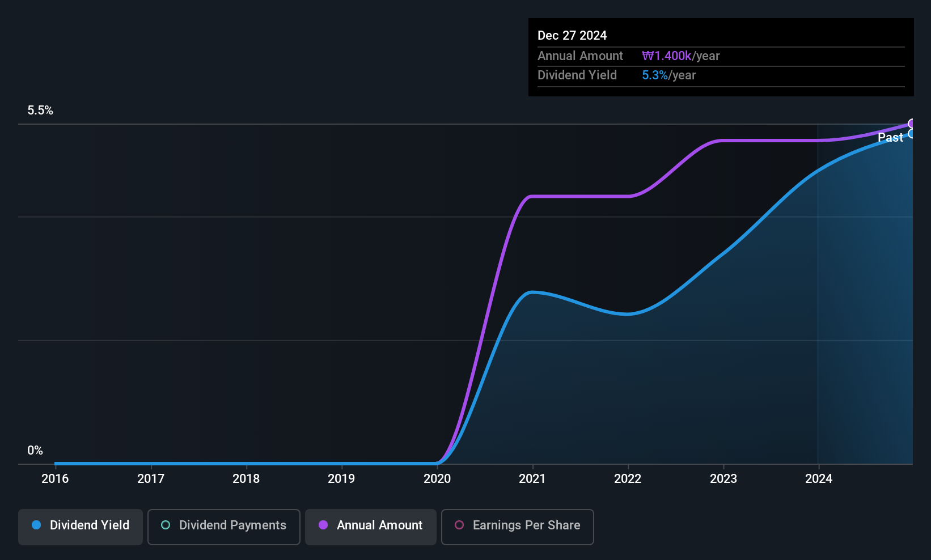Select the blue endpoint marker on chart
The height and width of the screenshot is (560, 931).
(x=912, y=134)
